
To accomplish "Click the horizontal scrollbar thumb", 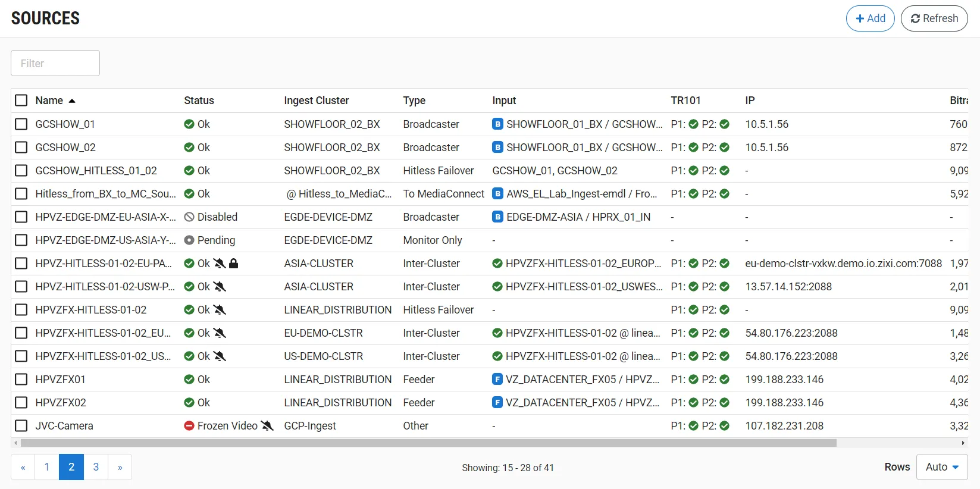I will (x=428, y=443).
